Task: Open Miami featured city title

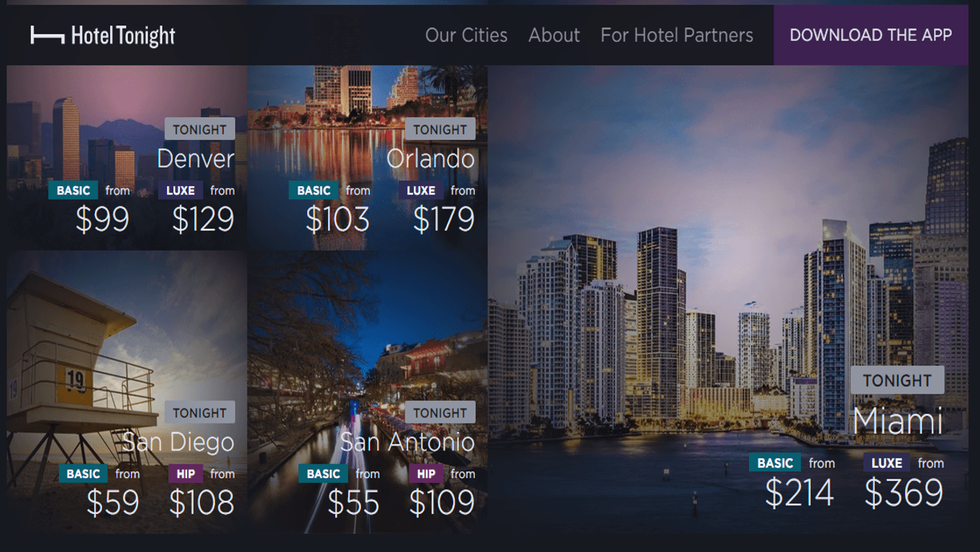Action: (x=897, y=420)
